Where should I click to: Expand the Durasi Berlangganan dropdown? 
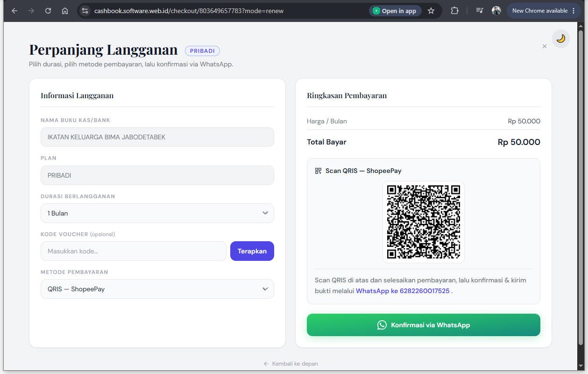coord(157,213)
